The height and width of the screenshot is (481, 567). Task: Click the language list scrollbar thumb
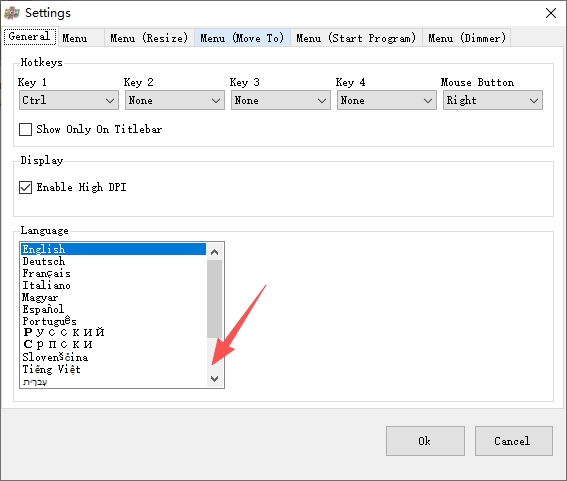coord(215,299)
